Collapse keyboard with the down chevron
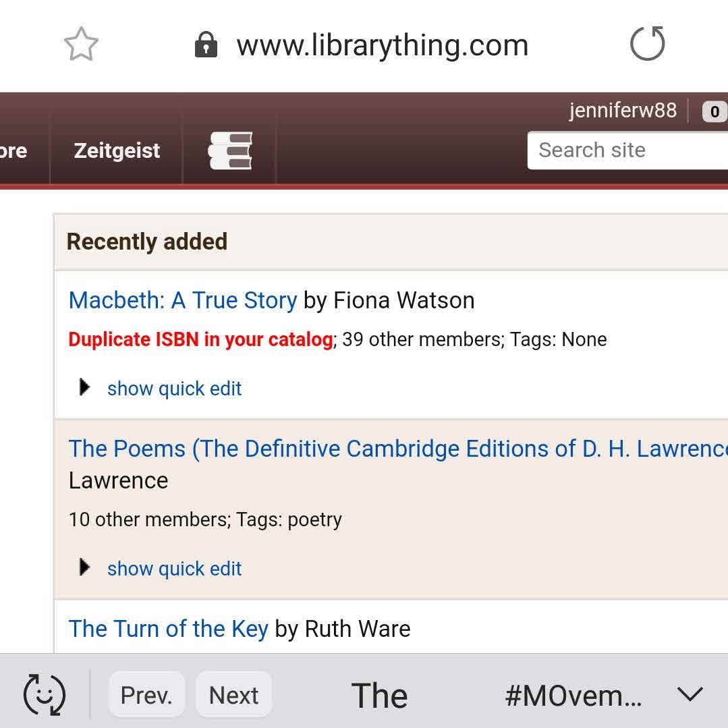Screen dimensions: 728x728 pos(690,694)
